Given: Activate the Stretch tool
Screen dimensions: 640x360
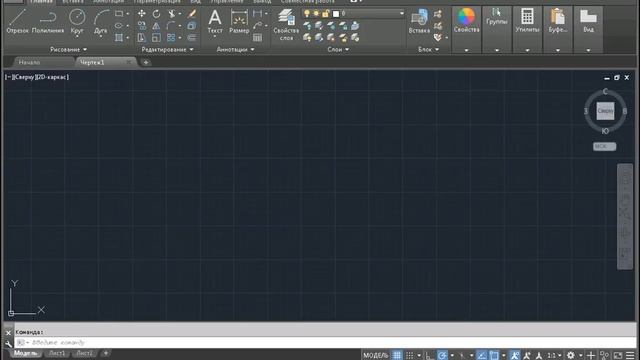Looking at the screenshot, I should coord(142,38).
